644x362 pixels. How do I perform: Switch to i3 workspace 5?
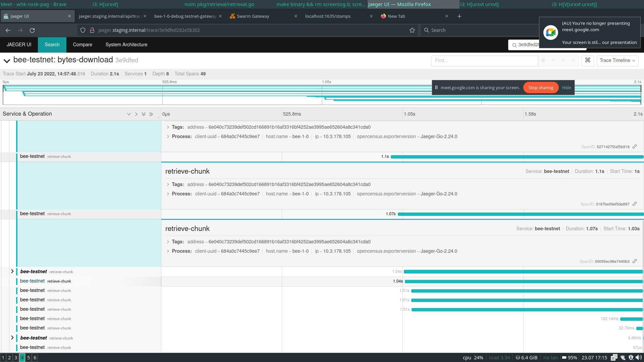pyautogui.click(x=29, y=358)
